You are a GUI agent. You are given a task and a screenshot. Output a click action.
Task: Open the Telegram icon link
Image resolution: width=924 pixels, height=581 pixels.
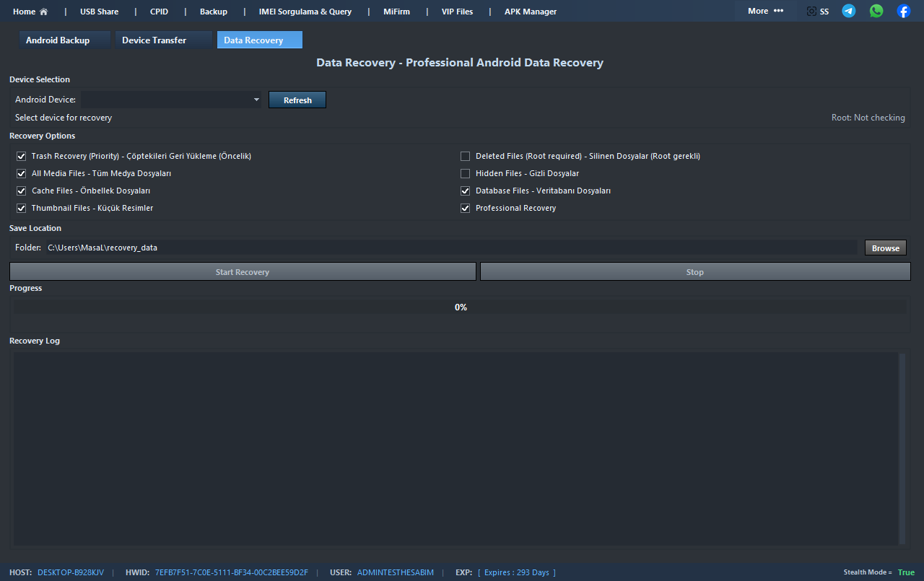[849, 12]
